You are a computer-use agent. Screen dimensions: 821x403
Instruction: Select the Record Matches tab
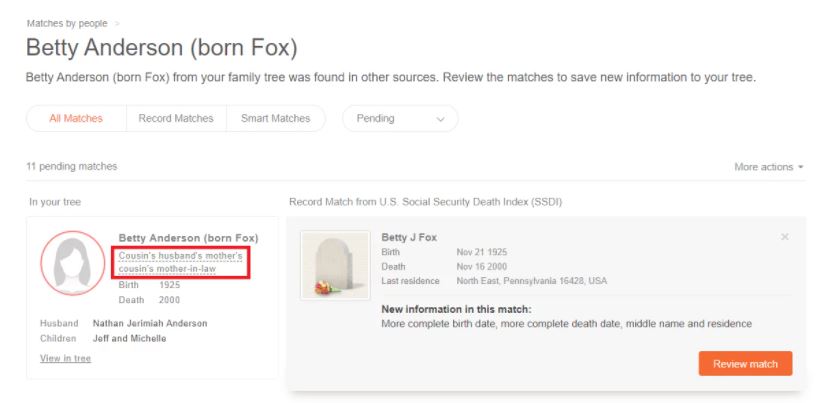[x=176, y=118]
